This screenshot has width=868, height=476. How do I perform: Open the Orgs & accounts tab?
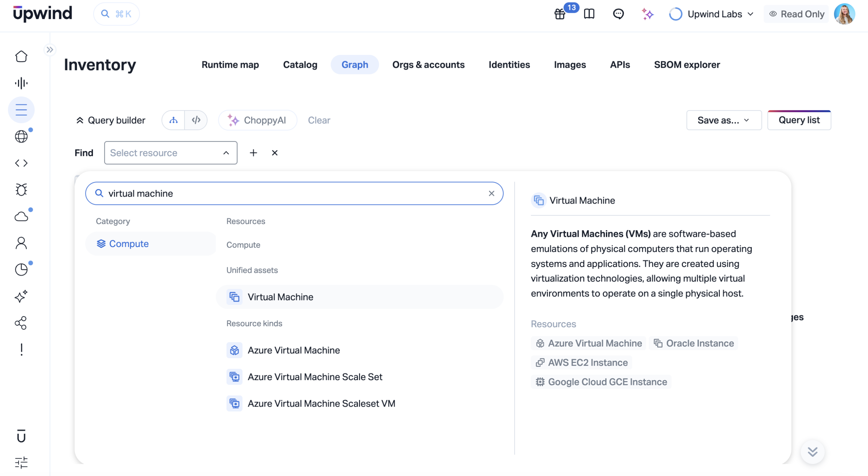tap(428, 64)
